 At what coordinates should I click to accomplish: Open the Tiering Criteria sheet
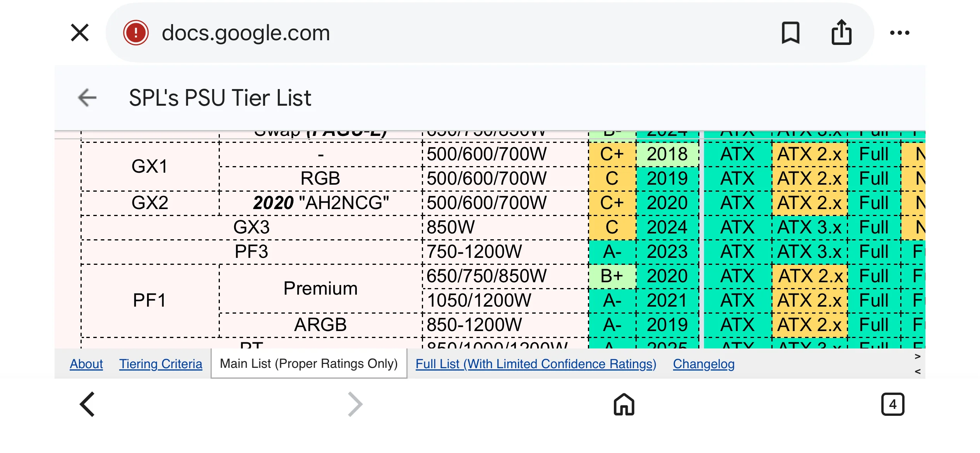click(161, 364)
